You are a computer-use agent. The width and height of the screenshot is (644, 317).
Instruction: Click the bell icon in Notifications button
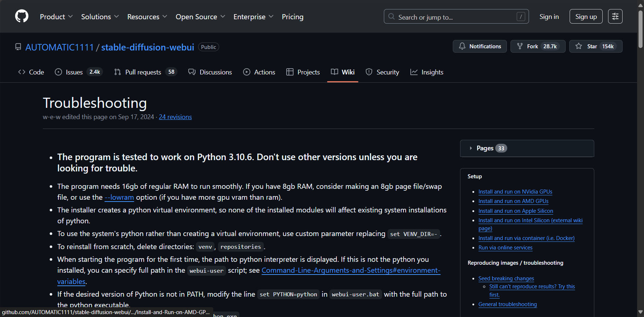pos(462,46)
